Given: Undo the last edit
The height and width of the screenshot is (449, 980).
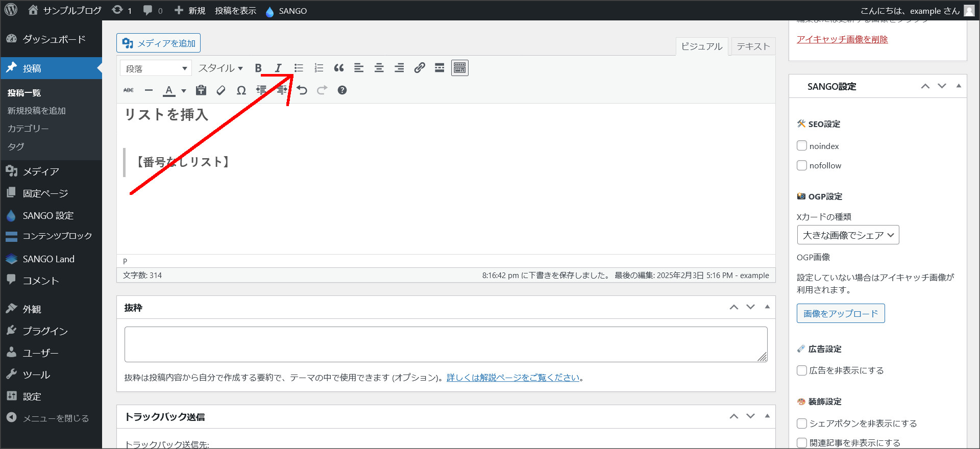Looking at the screenshot, I should point(302,90).
